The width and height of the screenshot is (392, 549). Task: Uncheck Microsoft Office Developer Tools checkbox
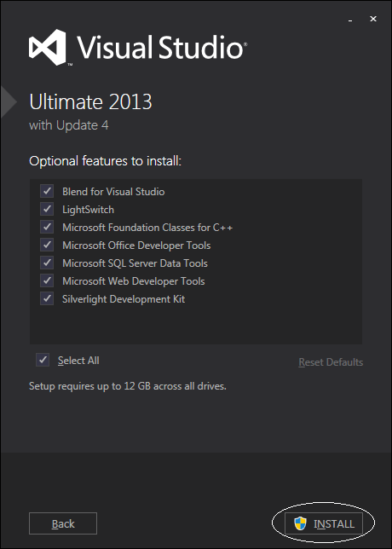tap(47, 246)
